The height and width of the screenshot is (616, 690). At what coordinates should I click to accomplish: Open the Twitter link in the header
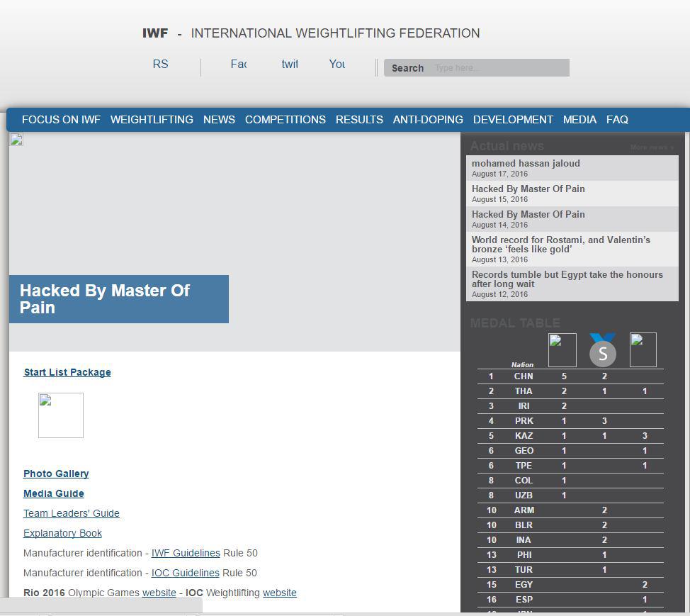point(290,65)
